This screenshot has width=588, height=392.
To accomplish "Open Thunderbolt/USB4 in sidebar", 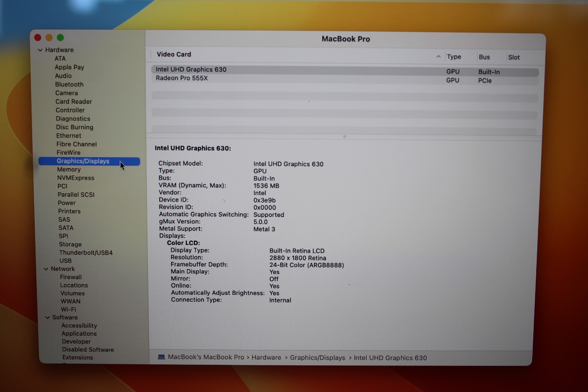I will 86,253.
